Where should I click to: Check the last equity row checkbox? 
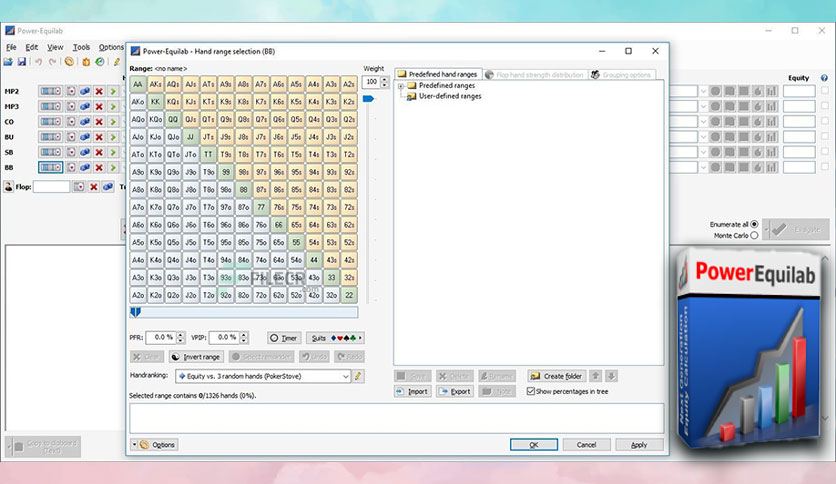point(824,167)
